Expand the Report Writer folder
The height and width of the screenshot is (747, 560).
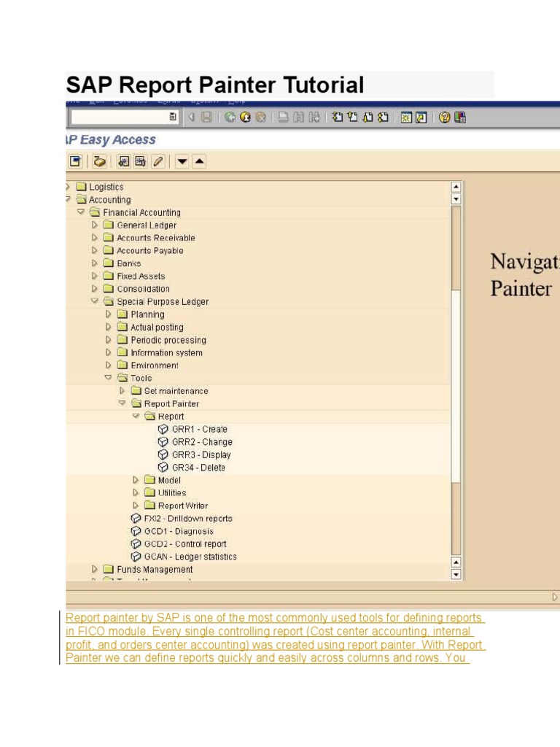pyautogui.click(x=136, y=506)
